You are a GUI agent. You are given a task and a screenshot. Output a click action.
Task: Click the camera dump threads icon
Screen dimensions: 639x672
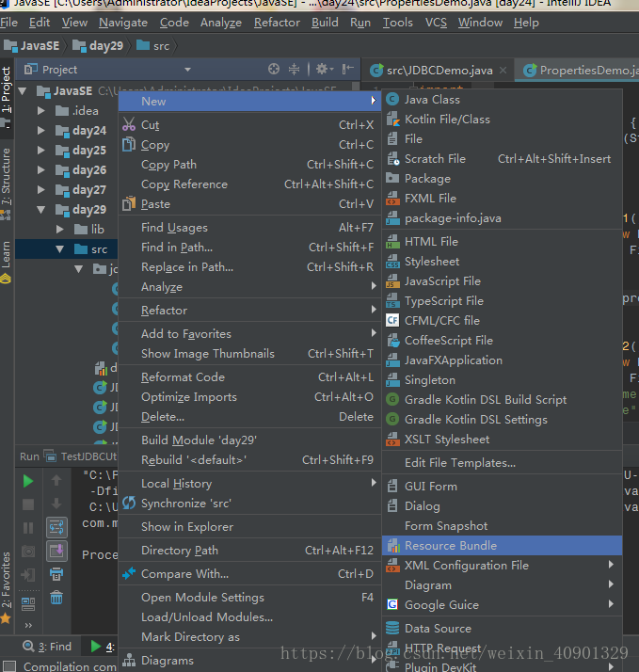click(28, 552)
